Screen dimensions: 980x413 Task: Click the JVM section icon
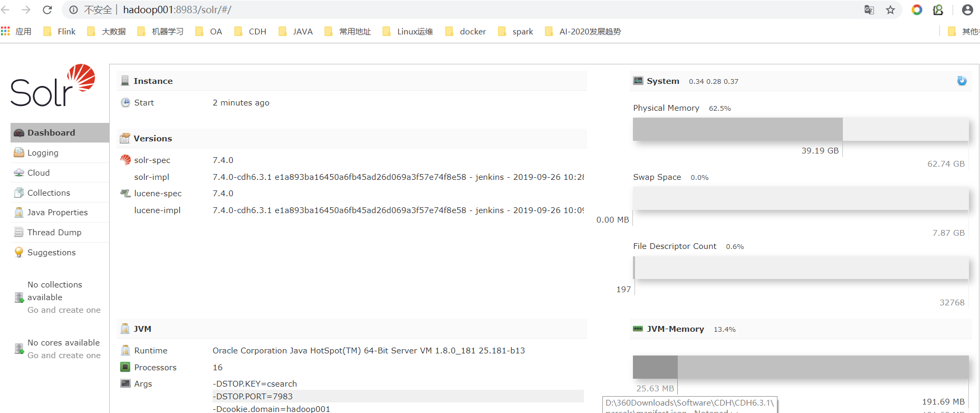(x=125, y=329)
